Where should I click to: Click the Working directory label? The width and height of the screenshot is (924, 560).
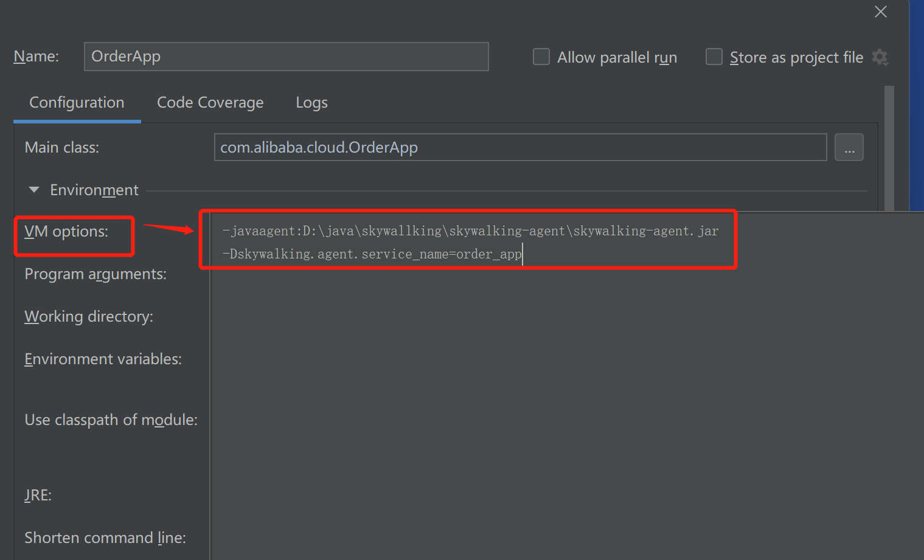pyautogui.click(x=89, y=317)
